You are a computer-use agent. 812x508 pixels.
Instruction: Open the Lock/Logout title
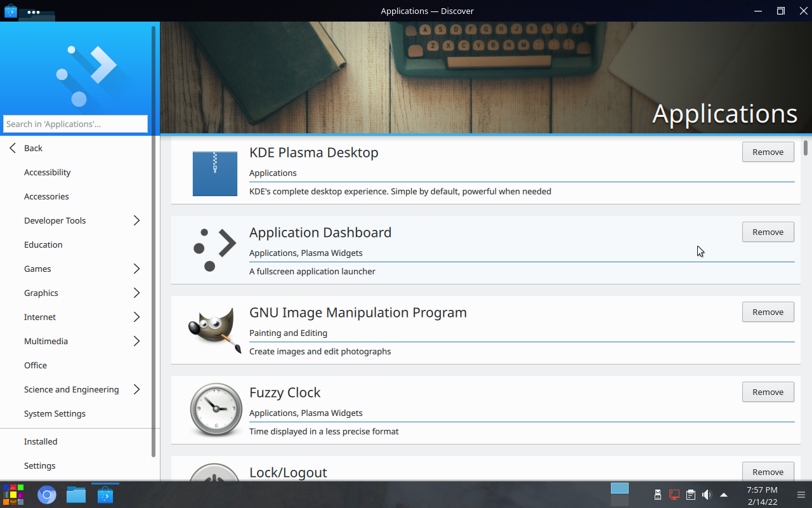(x=288, y=472)
